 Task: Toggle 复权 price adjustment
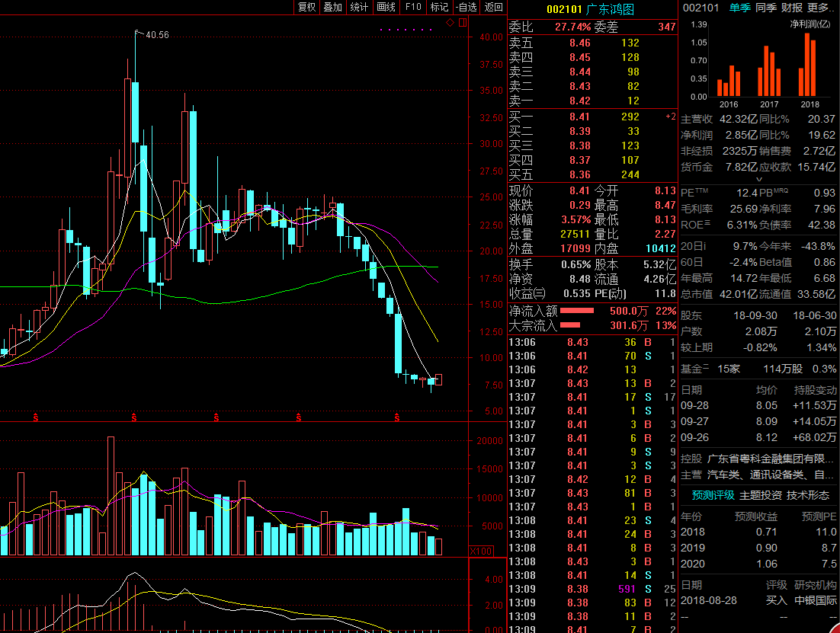(306, 7)
